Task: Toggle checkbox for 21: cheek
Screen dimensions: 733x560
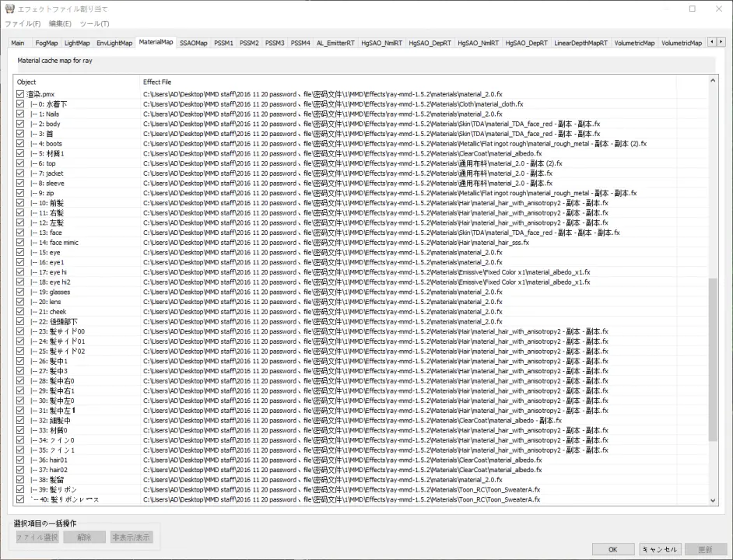Action: (x=20, y=311)
